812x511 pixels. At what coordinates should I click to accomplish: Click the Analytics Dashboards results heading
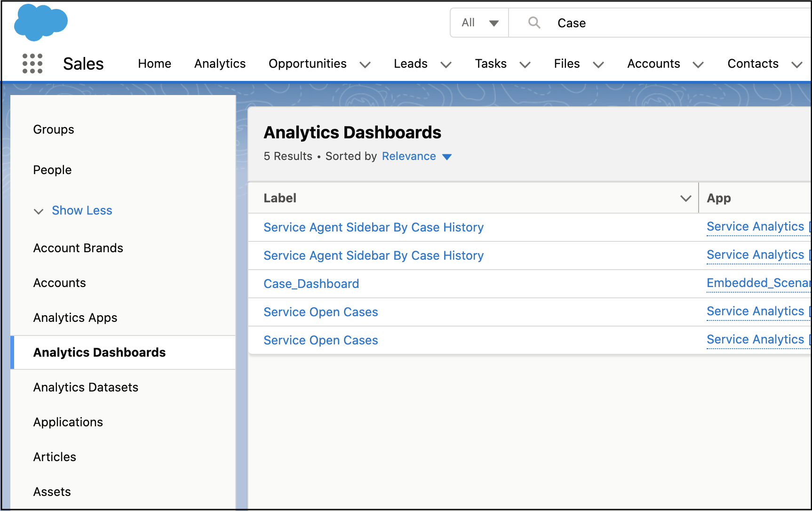(352, 133)
